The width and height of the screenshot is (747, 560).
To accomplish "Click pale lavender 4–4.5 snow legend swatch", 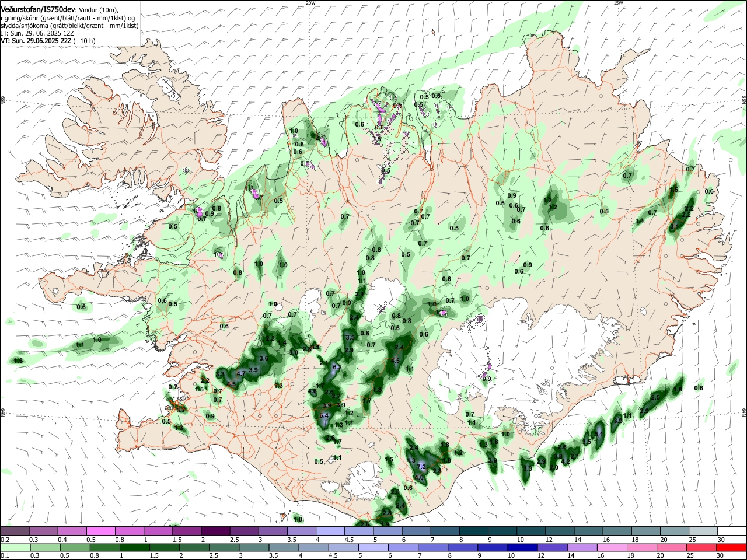I will click(330, 531).
